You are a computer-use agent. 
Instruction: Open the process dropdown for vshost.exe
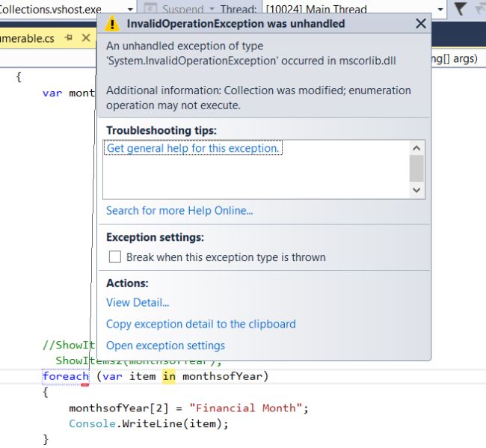coord(130,9)
